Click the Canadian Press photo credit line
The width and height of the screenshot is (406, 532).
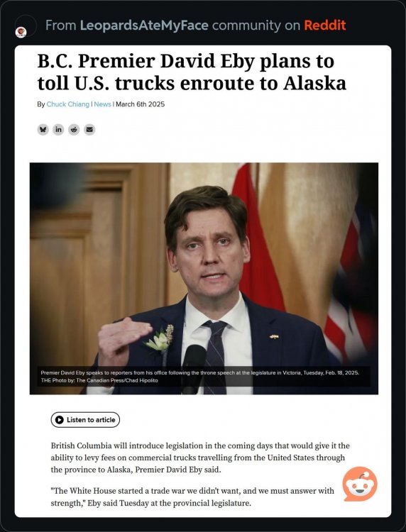[x=99, y=380]
